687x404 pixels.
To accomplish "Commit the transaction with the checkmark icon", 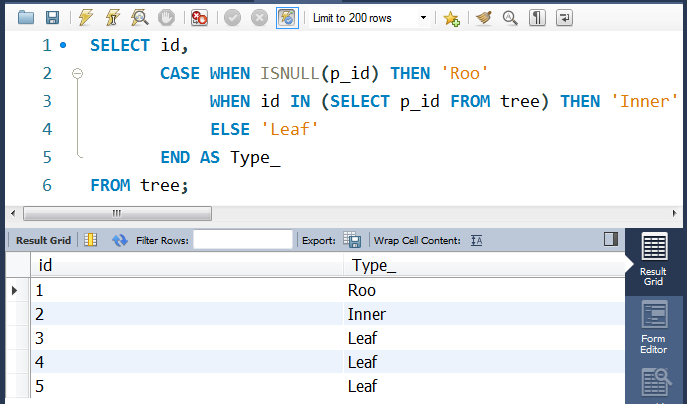I will (232, 18).
